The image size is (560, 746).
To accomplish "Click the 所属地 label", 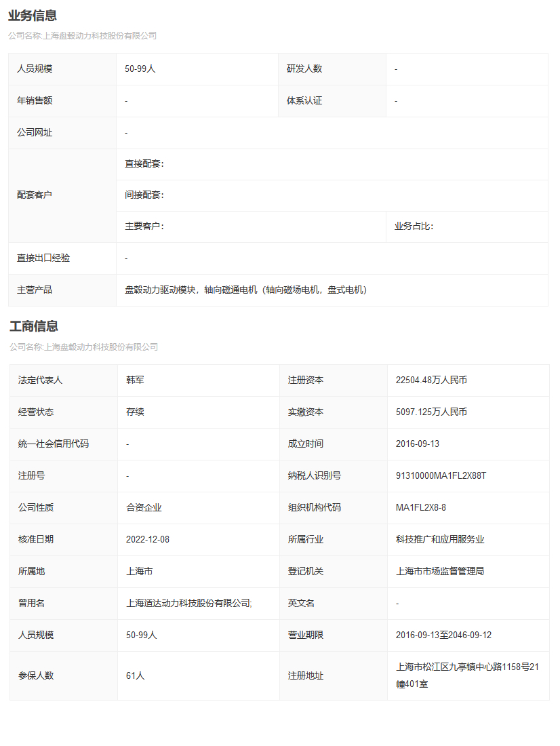I will pyautogui.click(x=31, y=572).
